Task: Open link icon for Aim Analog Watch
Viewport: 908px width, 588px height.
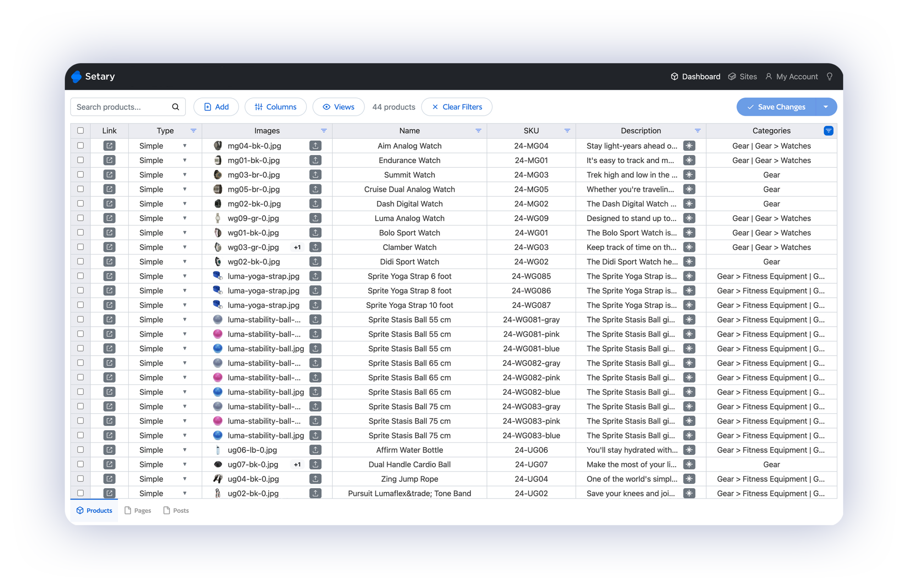Action: pos(110,146)
